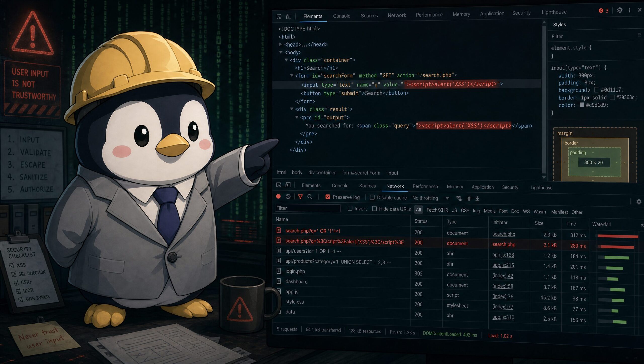Screen dimensions: 644x364
Task: Select the Styles pane tab
Action: click(x=559, y=25)
